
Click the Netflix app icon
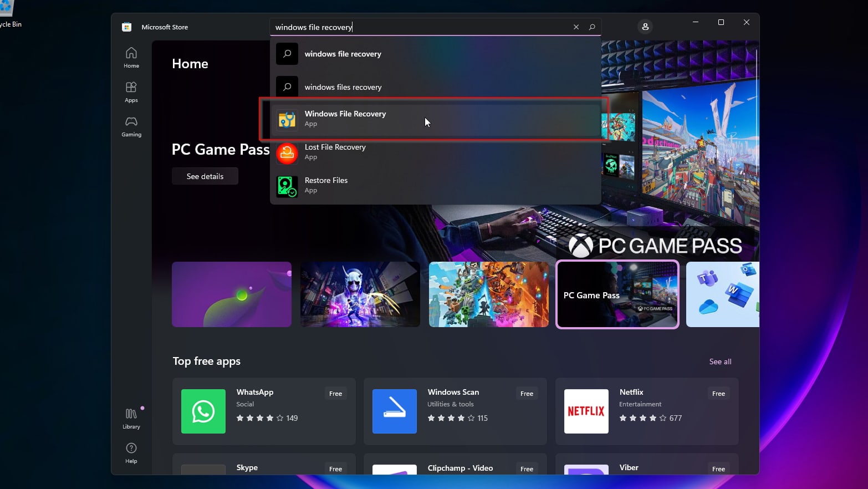(x=586, y=411)
